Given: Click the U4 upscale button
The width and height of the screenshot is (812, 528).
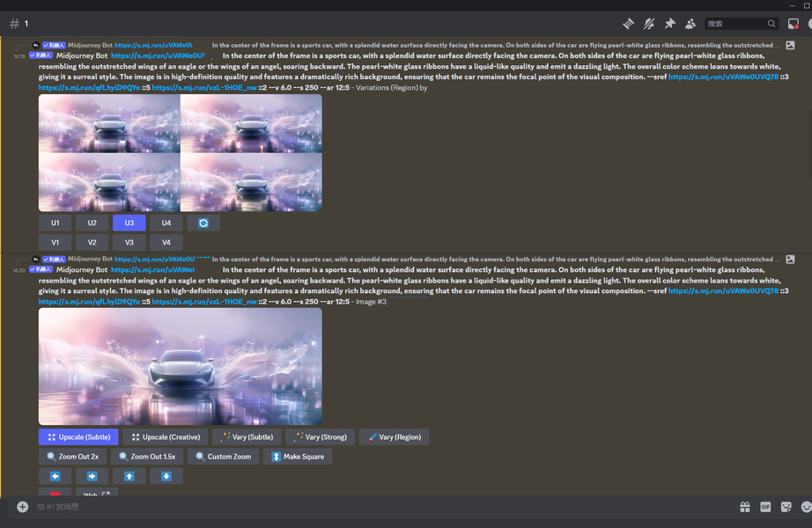Looking at the screenshot, I should click(x=166, y=224).
